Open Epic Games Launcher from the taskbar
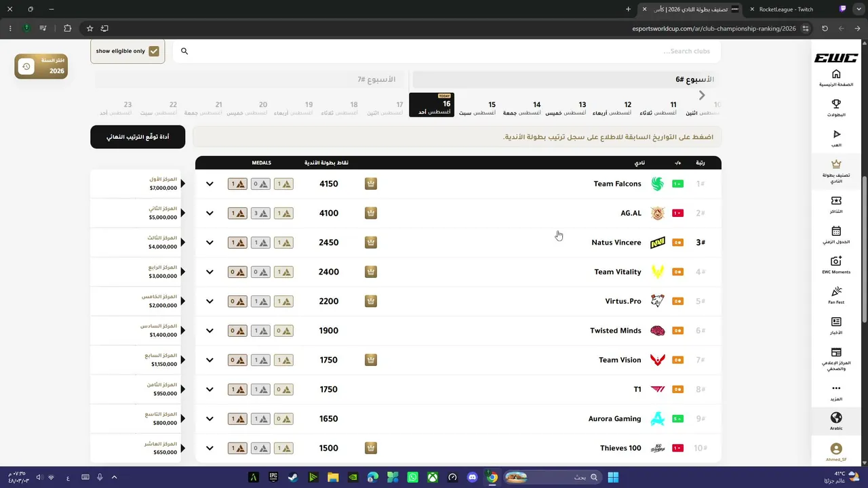This screenshot has width=868, height=488. pos(273,477)
